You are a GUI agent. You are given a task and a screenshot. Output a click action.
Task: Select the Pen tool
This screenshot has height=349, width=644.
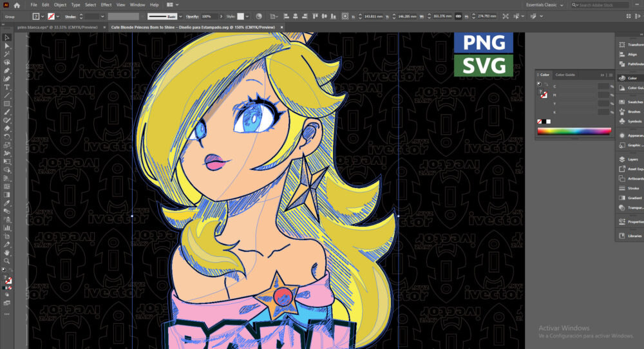[x=6, y=71]
